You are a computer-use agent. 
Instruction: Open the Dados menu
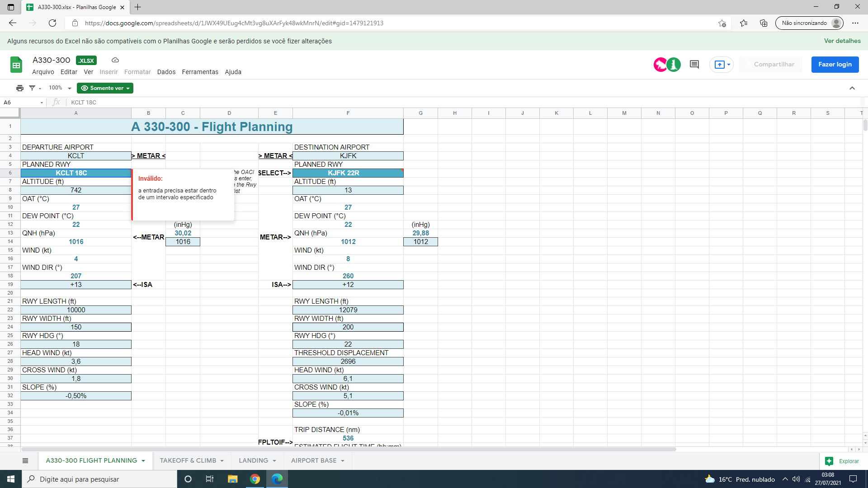pos(166,72)
